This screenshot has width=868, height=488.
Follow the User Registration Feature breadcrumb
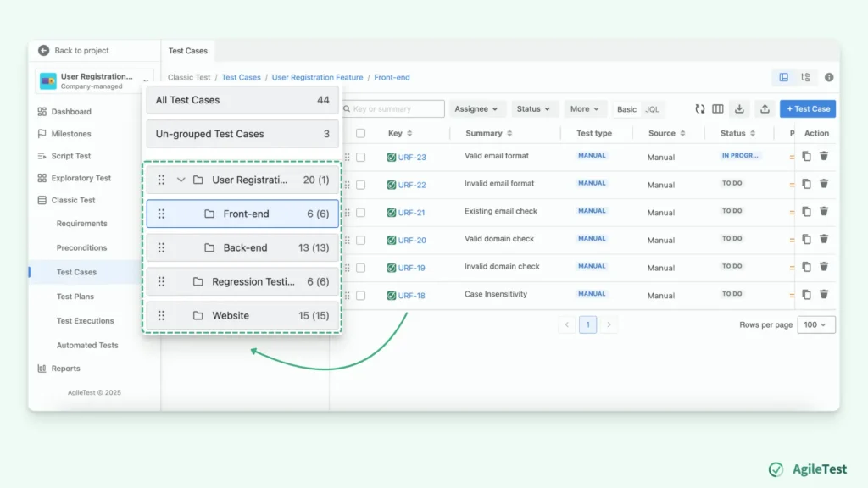tap(317, 77)
